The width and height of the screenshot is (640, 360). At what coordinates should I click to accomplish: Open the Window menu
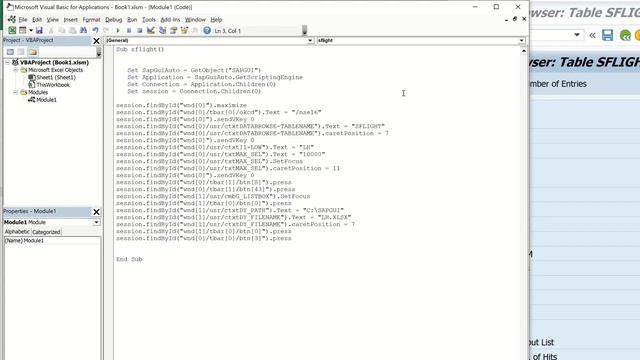(195, 20)
